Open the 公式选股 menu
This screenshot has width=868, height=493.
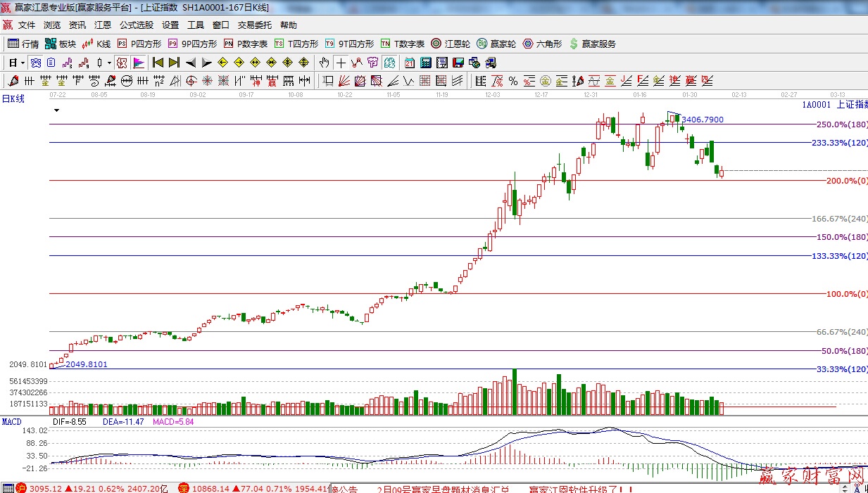[x=136, y=25]
